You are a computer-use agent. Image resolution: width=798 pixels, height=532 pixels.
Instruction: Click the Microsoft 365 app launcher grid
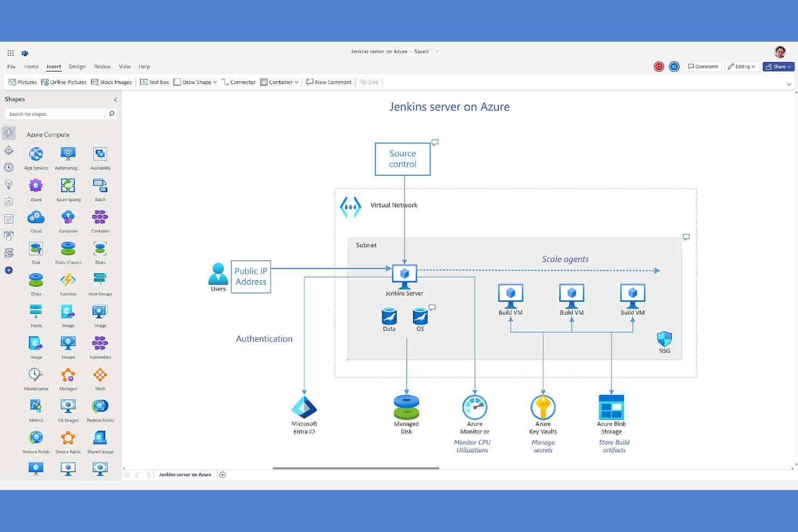tap(10, 53)
